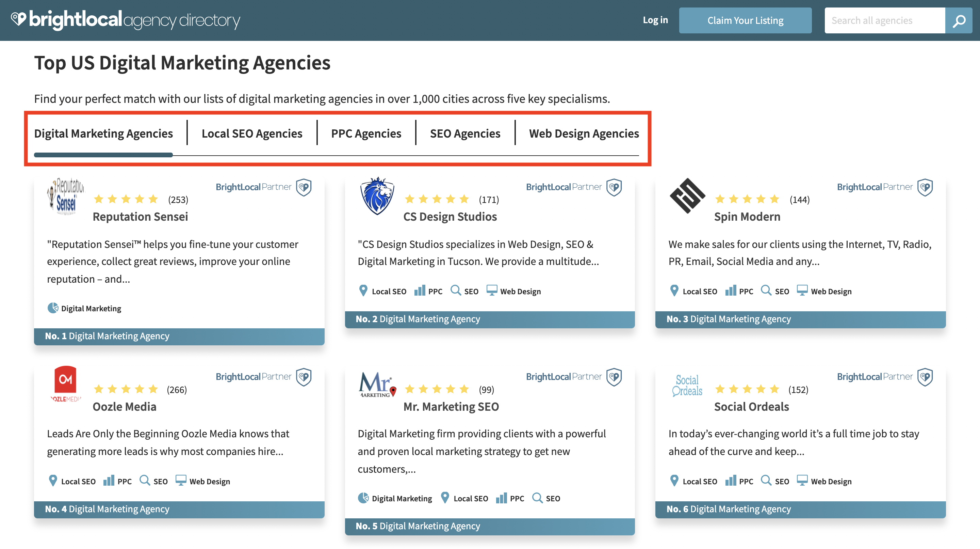
Task: Click the Local SEO pin icon in Social Ordeals
Action: (x=674, y=481)
